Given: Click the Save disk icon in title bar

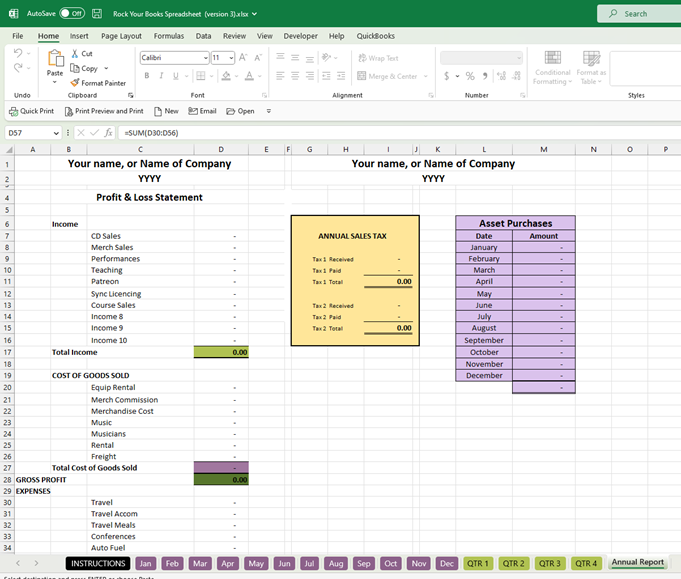Looking at the screenshot, I should tap(96, 14).
